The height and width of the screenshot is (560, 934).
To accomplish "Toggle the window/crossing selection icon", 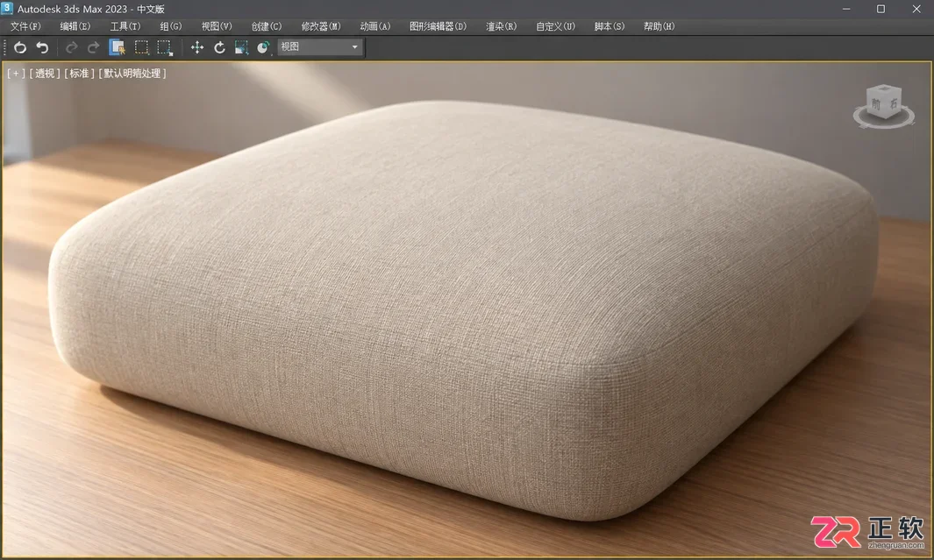I will (165, 47).
